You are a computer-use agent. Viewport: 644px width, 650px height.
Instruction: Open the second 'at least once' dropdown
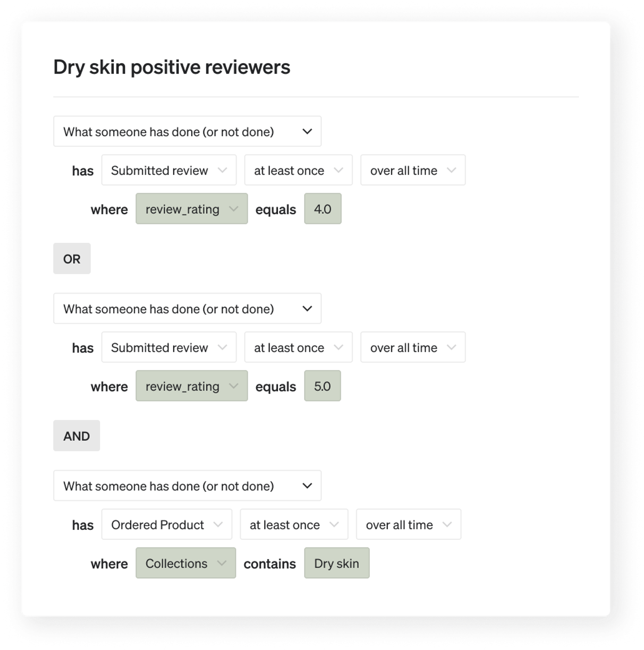click(298, 347)
